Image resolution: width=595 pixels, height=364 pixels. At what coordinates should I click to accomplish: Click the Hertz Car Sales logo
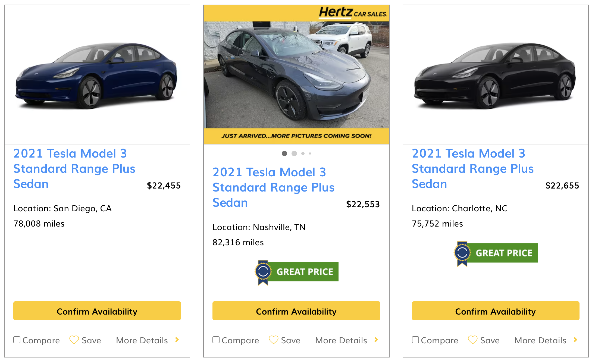click(x=352, y=12)
